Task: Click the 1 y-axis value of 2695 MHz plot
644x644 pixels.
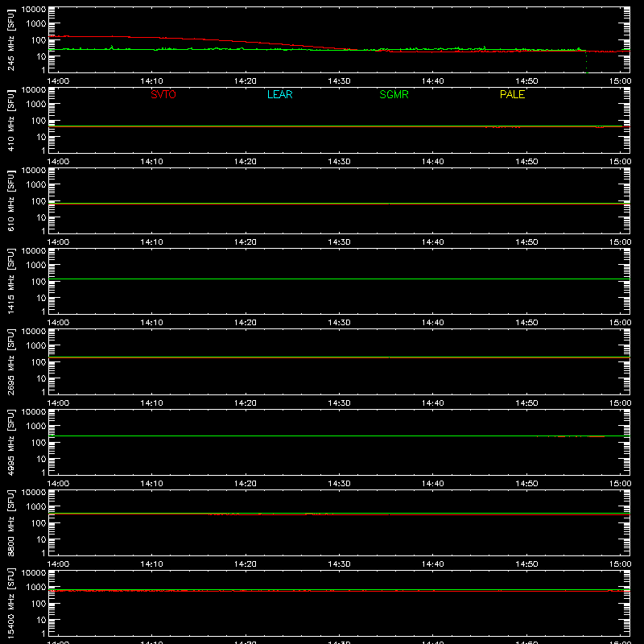Action: tap(43, 392)
